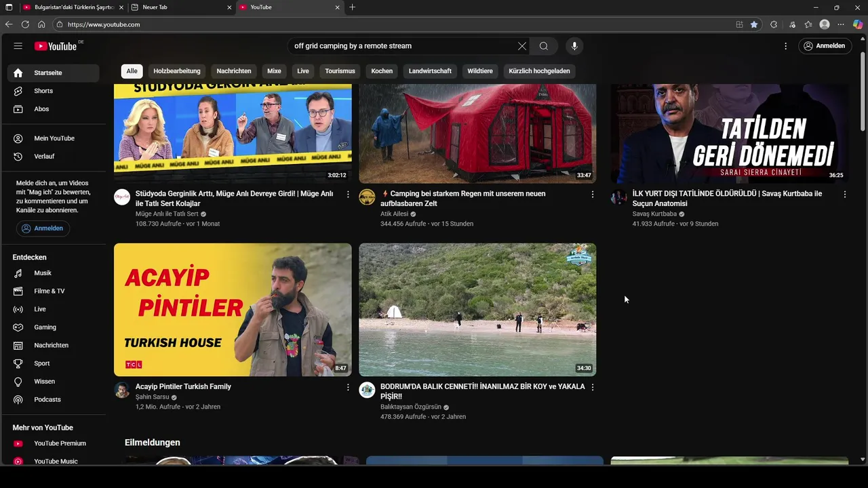This screenshot has width=868, height=488.
Task: Open Podcasts under Entdecken
Action: point(54,400)
